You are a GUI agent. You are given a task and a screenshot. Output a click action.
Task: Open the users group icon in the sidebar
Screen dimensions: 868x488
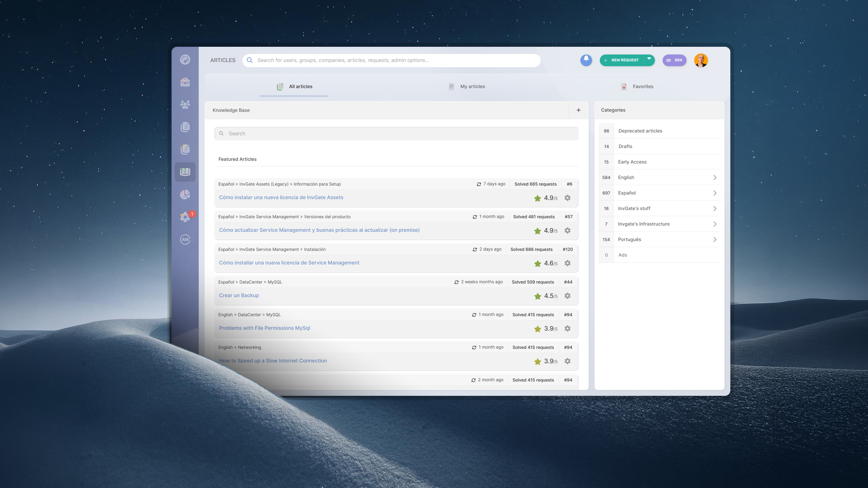185,104
